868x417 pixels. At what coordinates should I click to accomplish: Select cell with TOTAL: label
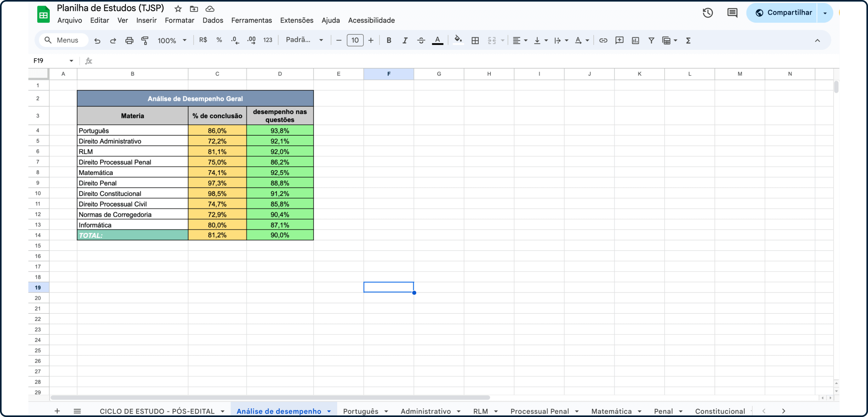[x=132, y=235]
